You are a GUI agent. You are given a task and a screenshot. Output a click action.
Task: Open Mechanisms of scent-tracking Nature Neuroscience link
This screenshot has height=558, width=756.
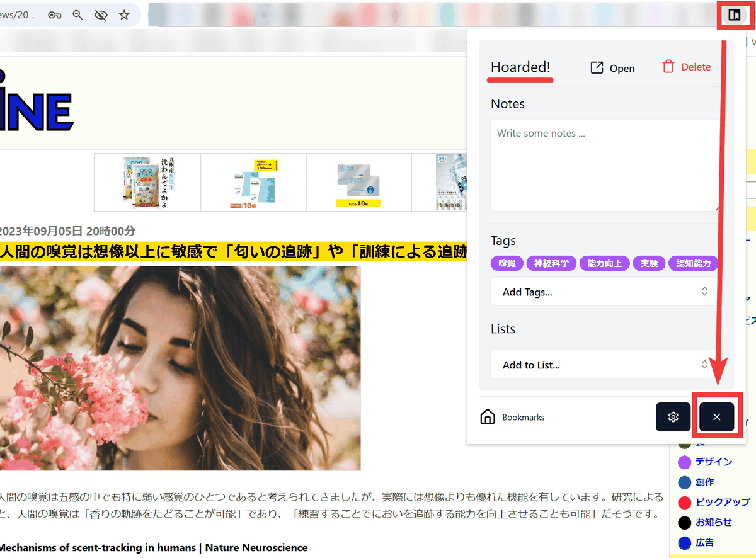(154, 547)
